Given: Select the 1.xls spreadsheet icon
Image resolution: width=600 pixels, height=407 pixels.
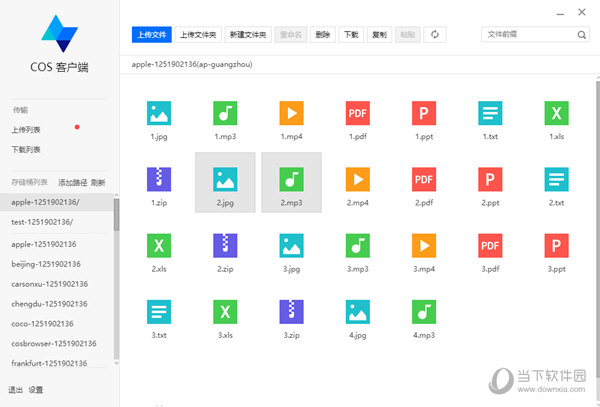Looking at the screenshot, I should click(557, 113).
